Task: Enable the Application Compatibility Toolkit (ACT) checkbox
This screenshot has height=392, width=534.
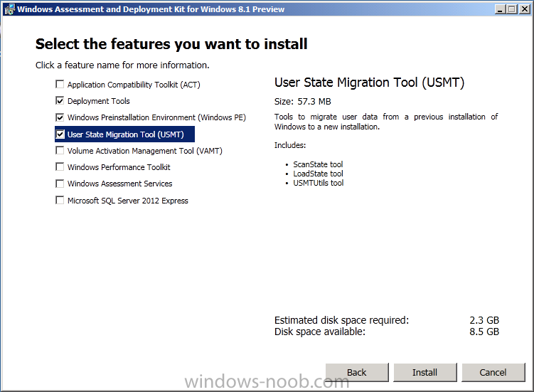Action: click(x=60, y=85)
